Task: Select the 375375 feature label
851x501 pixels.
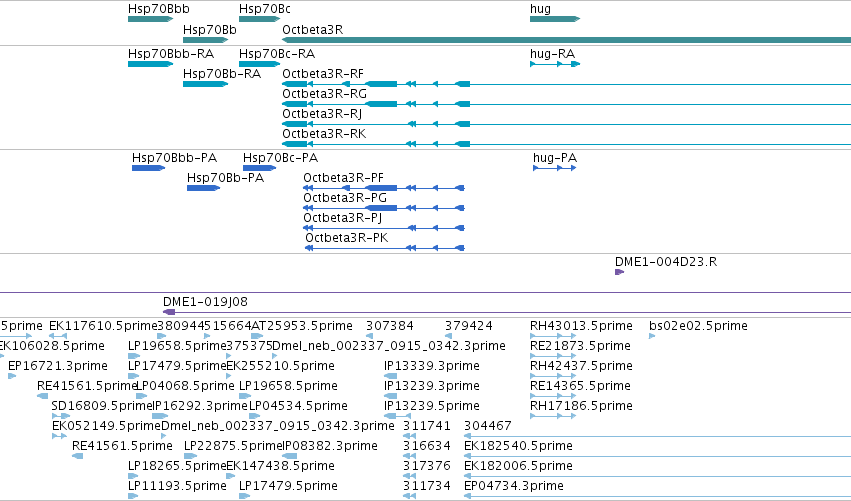Action: [249, 346]
